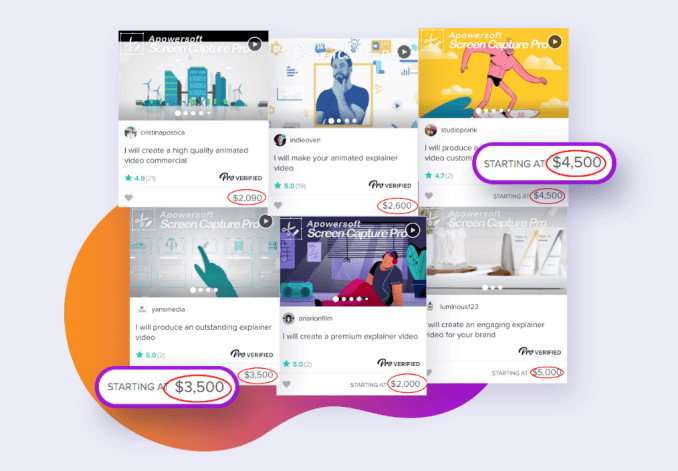
Task: Play the yansmedia explainer video preview
Action: 265,221
